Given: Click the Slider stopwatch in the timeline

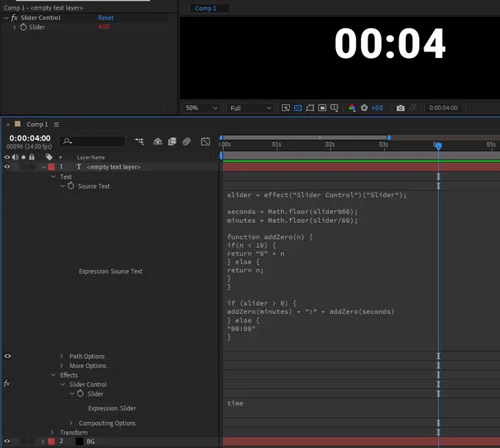Looking at the screenshot, I should click(x=80, y=394).
